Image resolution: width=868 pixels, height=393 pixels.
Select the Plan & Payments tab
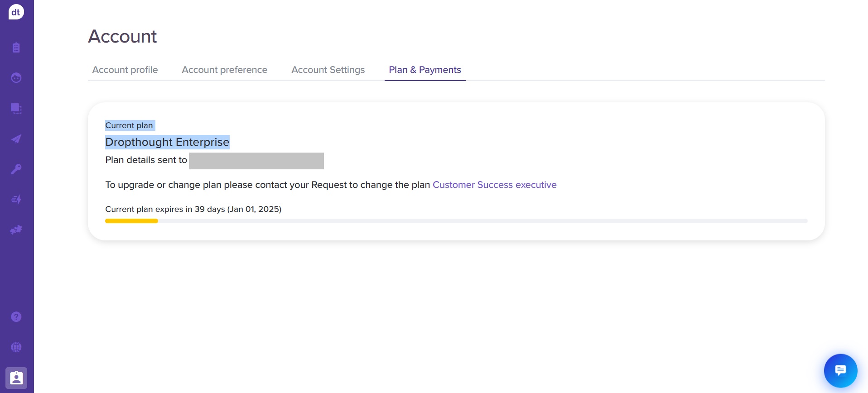coord(424,70)
